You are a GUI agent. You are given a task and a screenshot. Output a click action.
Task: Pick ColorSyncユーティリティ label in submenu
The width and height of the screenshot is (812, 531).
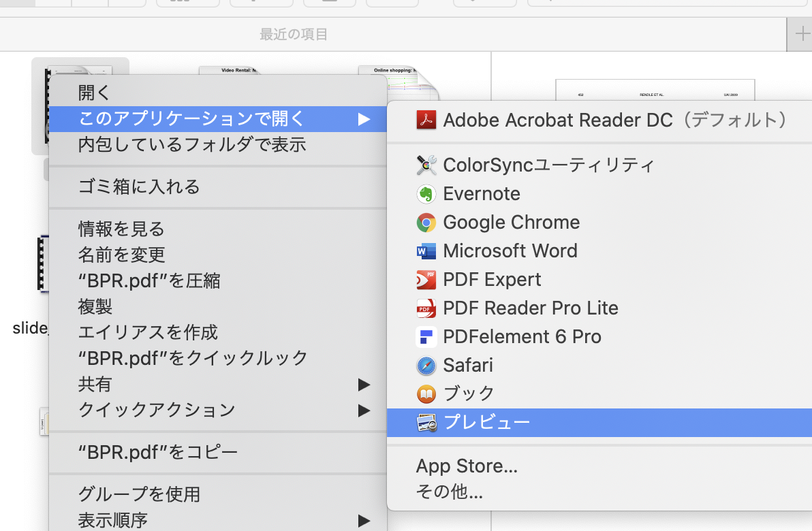(549, 165)
